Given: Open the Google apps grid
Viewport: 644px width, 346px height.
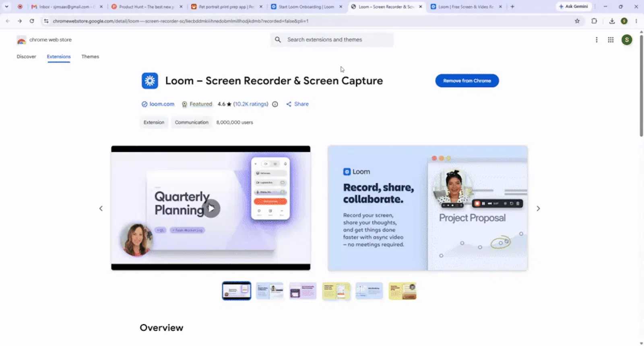Looking at the screenshot, I should (611, 39).
